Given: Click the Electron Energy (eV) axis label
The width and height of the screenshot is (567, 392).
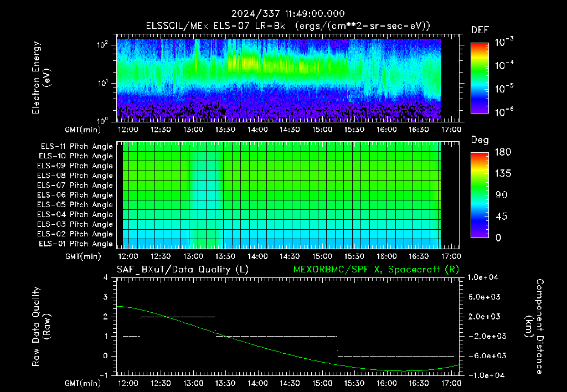Looking at the screenshot, I should coord(41,78).
